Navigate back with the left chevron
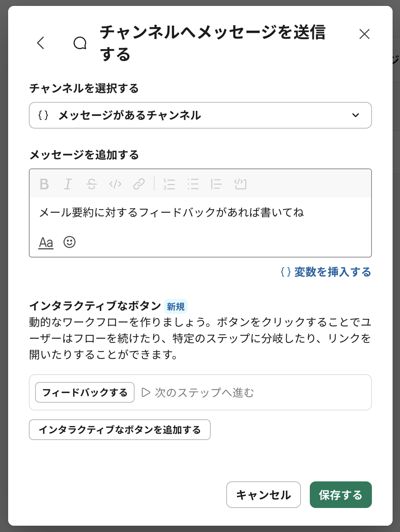Image resolution: width=400 pixels, height=532 pixels. pos(41,43)
